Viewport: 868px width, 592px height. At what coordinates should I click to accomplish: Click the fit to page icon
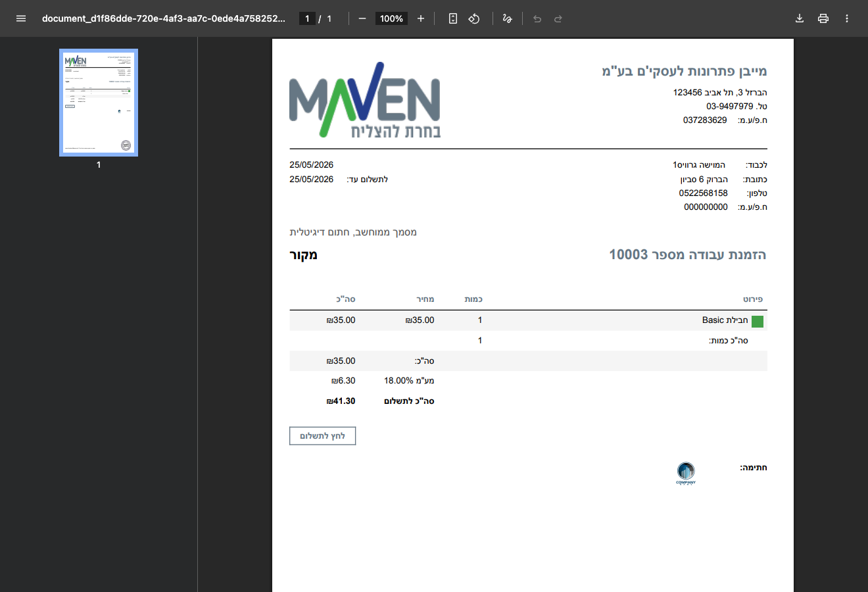(453, 18)
